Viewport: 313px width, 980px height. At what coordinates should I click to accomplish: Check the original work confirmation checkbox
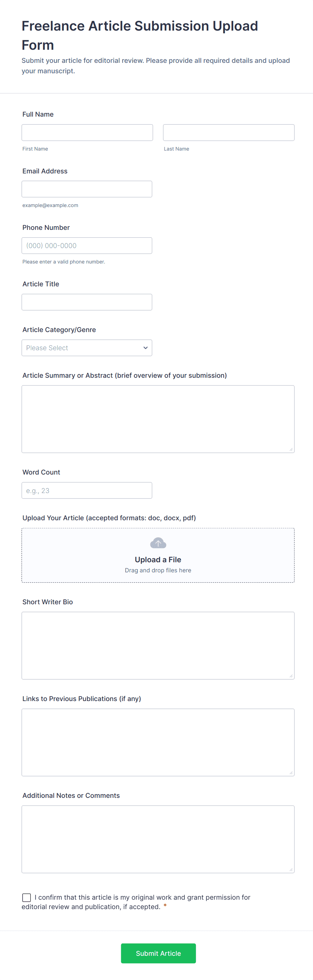point(27,897)
